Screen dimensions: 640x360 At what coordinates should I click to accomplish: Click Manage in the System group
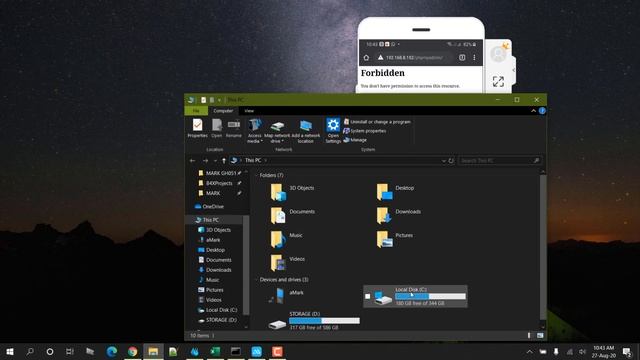click(x=355, y=140)
